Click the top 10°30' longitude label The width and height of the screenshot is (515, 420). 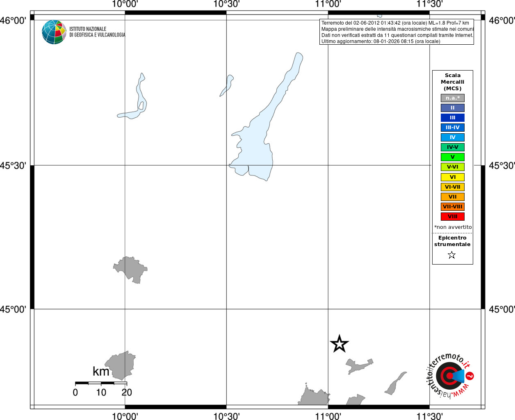pos(227,4)
